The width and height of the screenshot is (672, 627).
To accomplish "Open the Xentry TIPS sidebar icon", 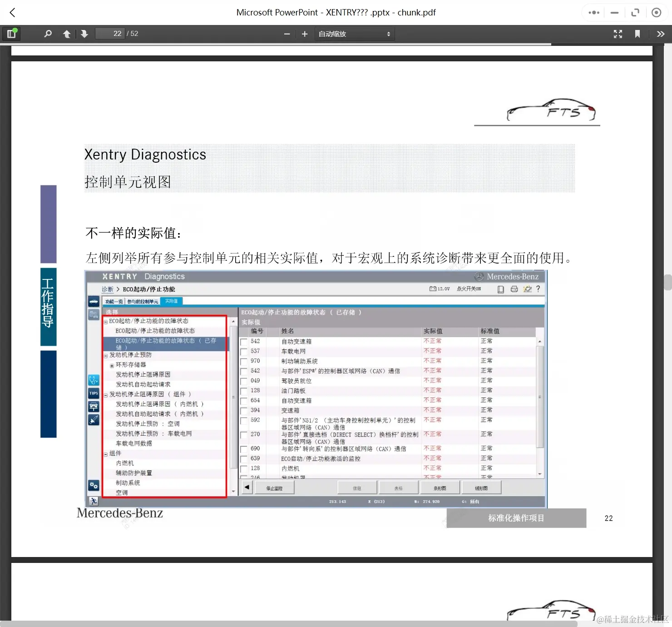I will coord(94,393).
